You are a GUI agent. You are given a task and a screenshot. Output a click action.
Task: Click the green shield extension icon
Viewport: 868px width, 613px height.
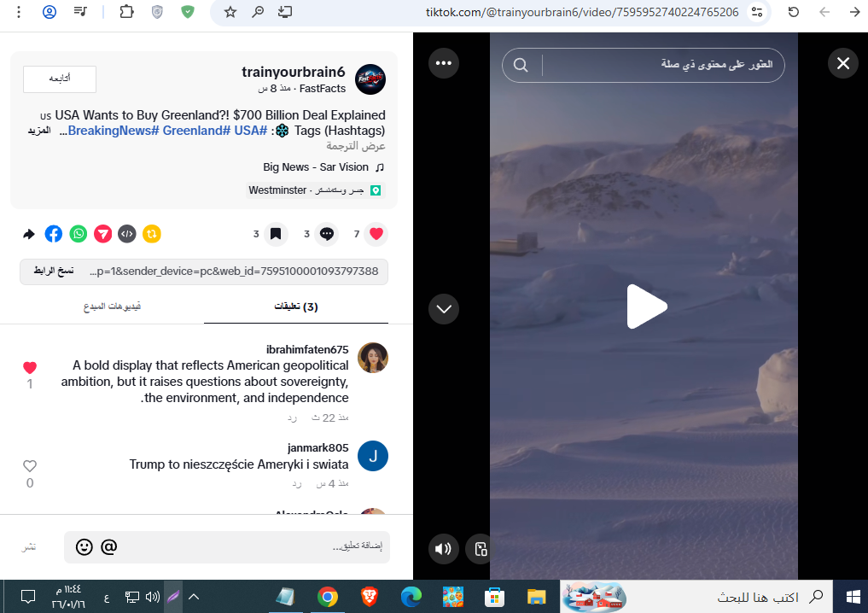pyautogui.click(x=188, y=12)
